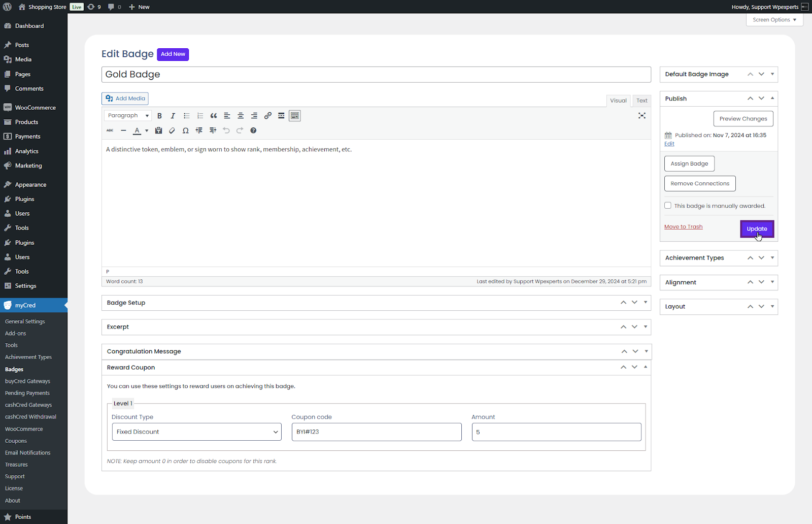Switch to the Text editor tab

coord(642,101)
